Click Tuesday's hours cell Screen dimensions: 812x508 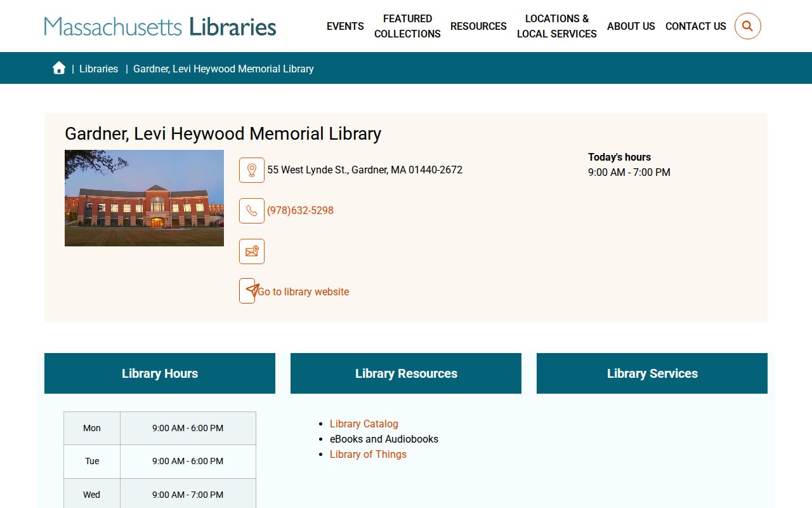(x=188, y=461)
